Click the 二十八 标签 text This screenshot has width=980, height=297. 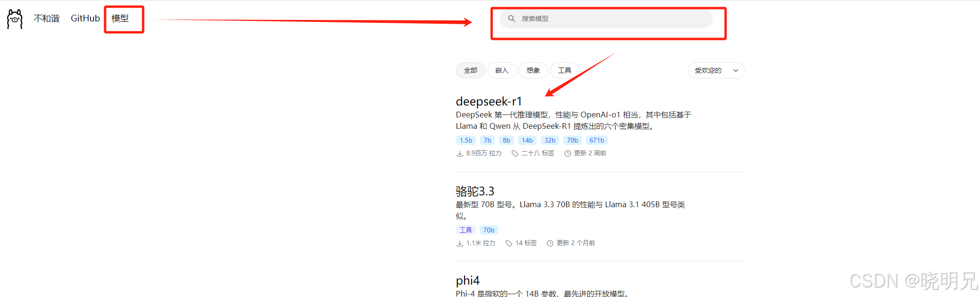point(538,153)
